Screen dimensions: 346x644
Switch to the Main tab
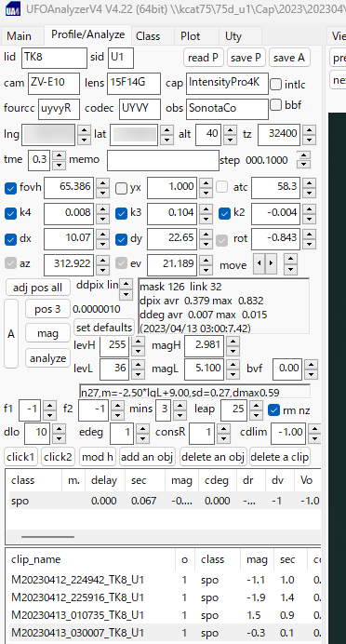(19, 36)
